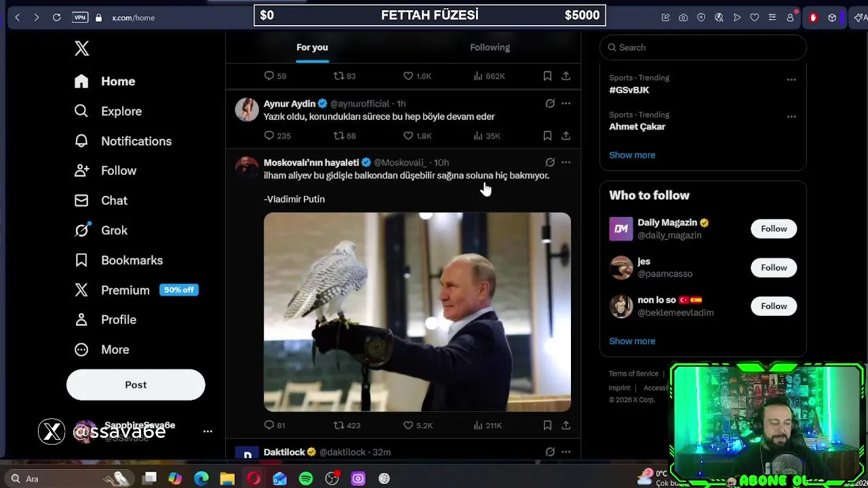Viewport: 868px width, 488px height.
Task: Reload the browser page
Action: click(x=57, y=18)
